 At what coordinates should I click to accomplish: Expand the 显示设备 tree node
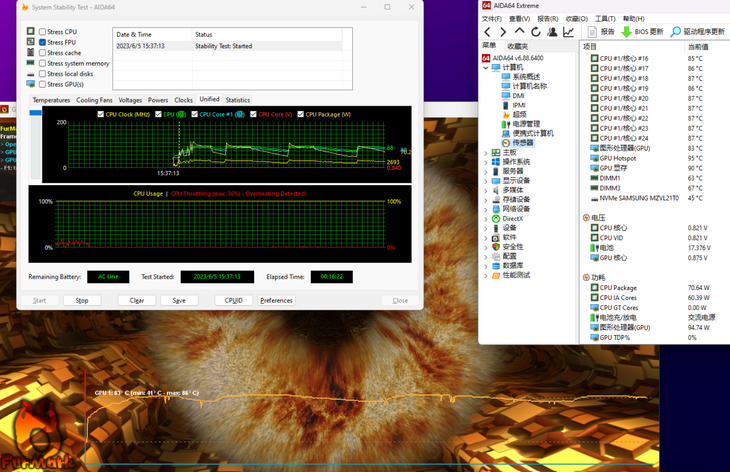click(486, 181)
